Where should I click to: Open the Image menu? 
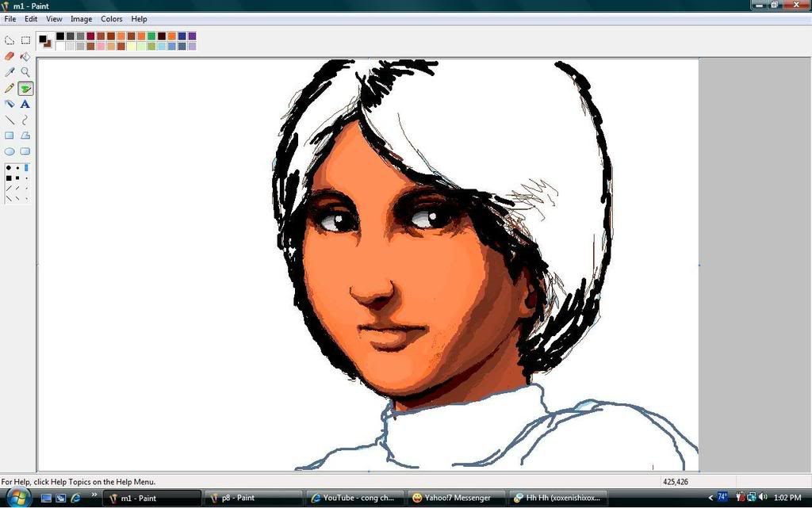point(82,18)
